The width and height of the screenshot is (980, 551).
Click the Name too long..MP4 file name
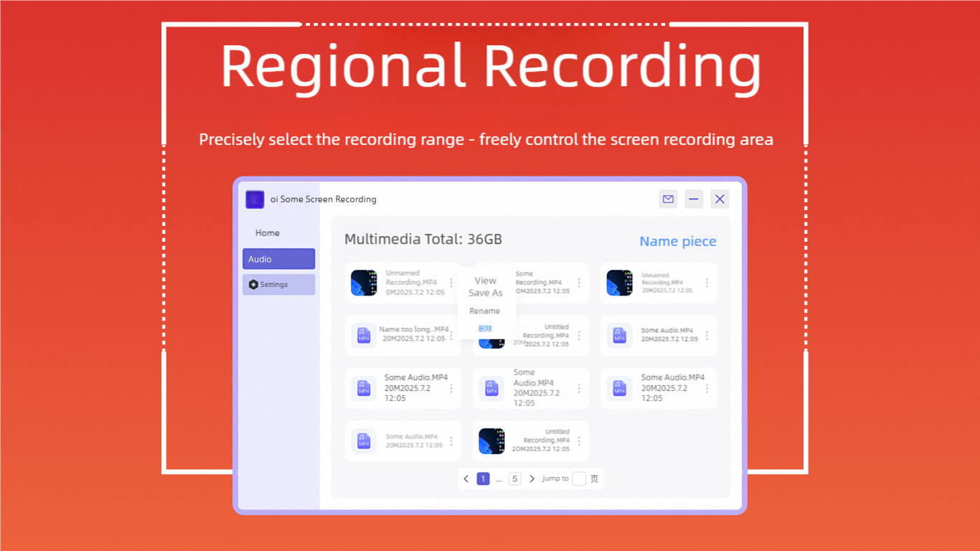point(414,330)
